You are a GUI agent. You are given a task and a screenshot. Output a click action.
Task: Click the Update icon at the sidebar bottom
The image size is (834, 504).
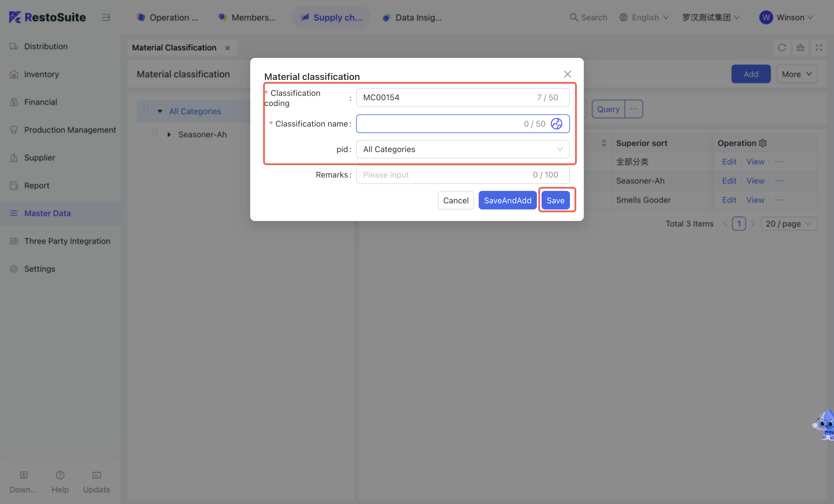[x=96, y=475]
